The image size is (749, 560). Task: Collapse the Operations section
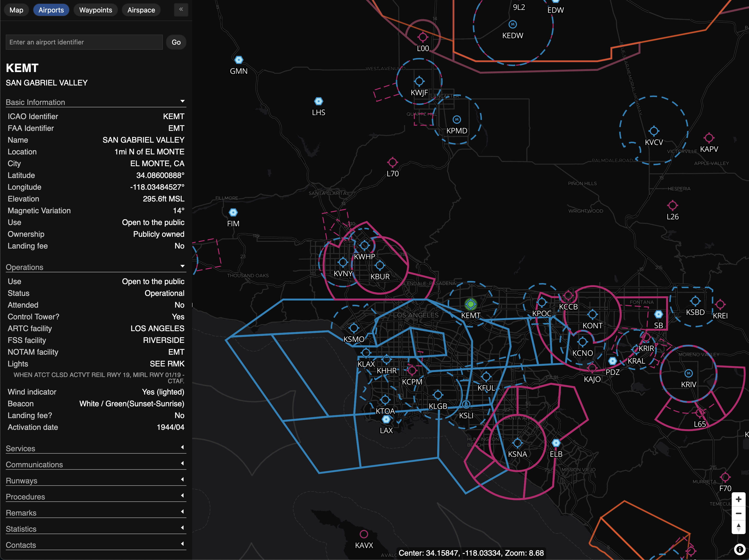[96, 267]
